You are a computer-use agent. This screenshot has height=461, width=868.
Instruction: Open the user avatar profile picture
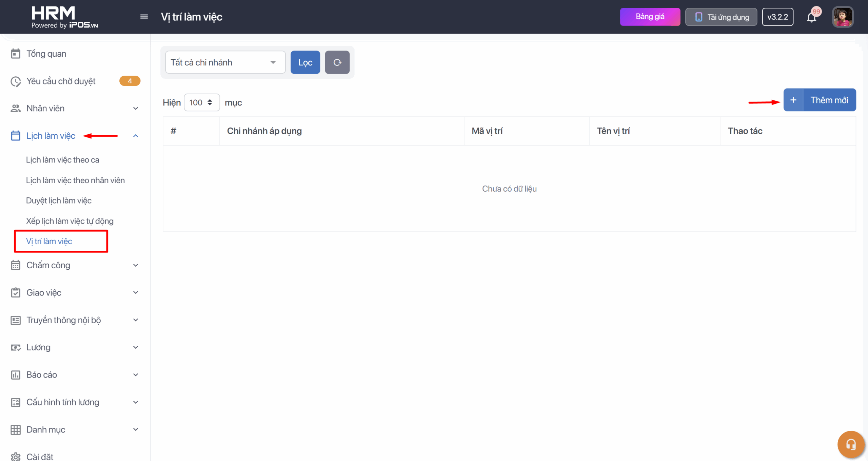(843, 17)
